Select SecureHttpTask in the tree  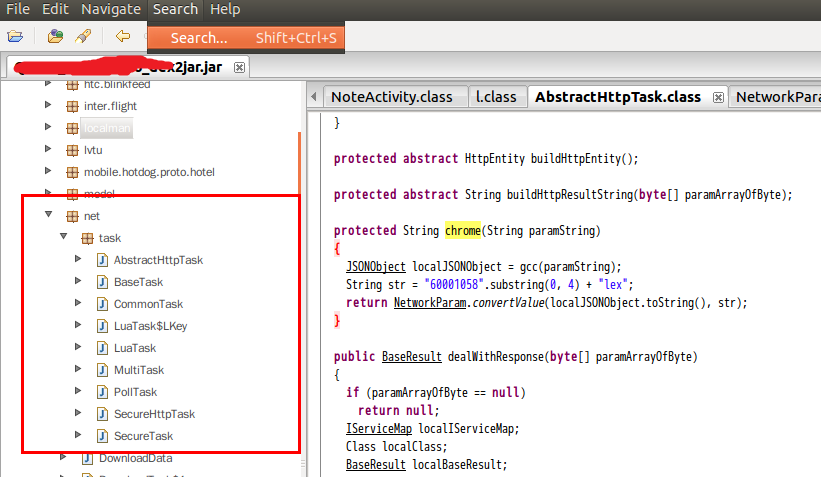154,414
